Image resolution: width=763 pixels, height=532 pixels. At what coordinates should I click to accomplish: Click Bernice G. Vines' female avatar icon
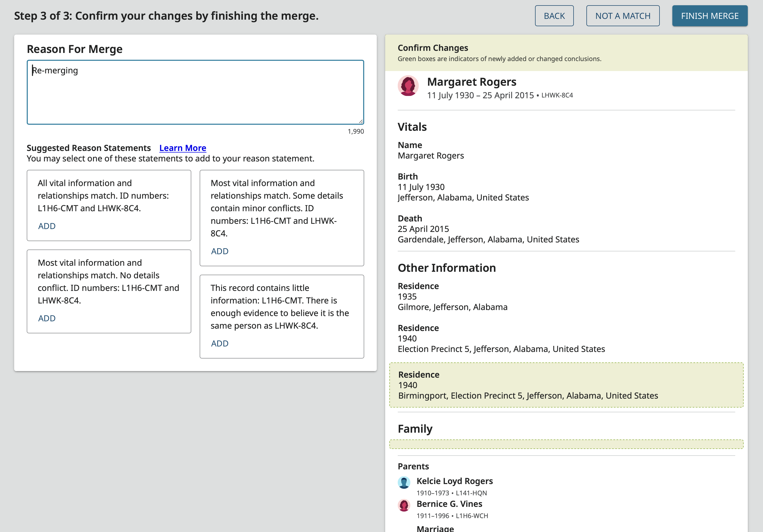(404, 505)
